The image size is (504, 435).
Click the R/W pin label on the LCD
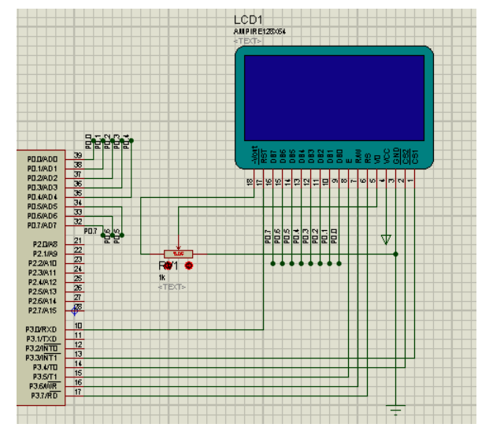pos(359,156)
